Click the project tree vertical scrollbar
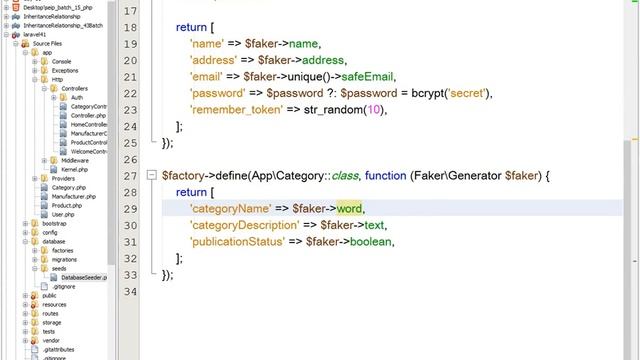This screenshot has height=360, width=640. pos(111,133)
